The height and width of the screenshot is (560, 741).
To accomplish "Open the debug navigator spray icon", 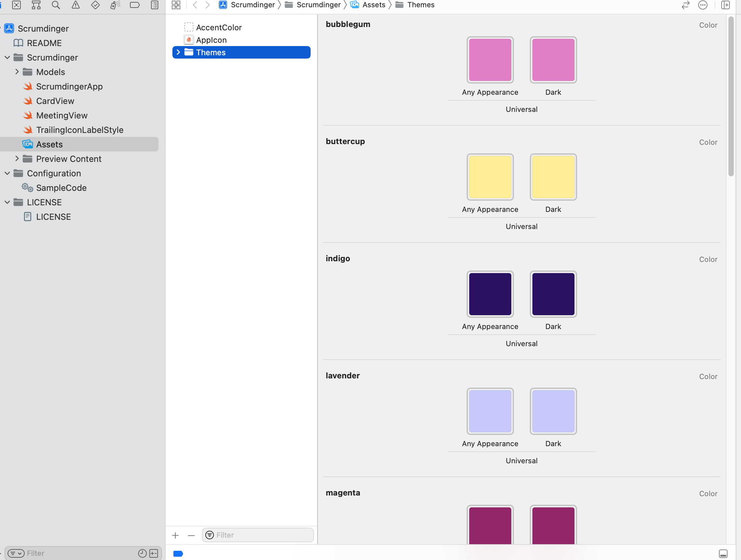I will tap(115, 5).
